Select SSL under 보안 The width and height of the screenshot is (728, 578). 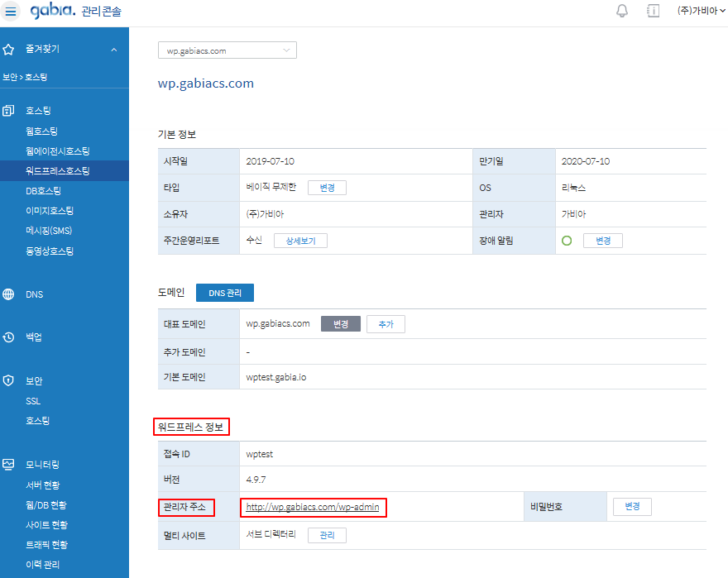[33, 401]
